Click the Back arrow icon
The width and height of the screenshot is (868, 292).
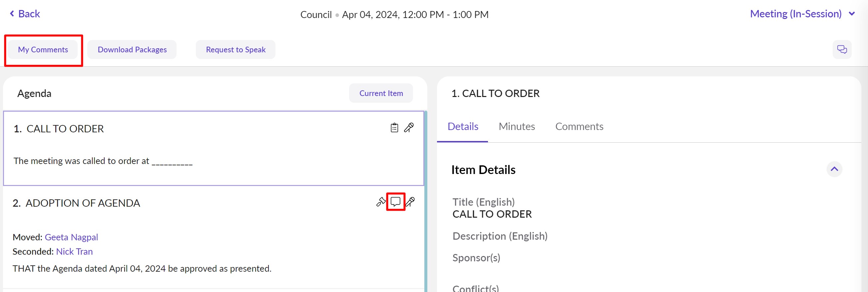(x=12, y=14)
